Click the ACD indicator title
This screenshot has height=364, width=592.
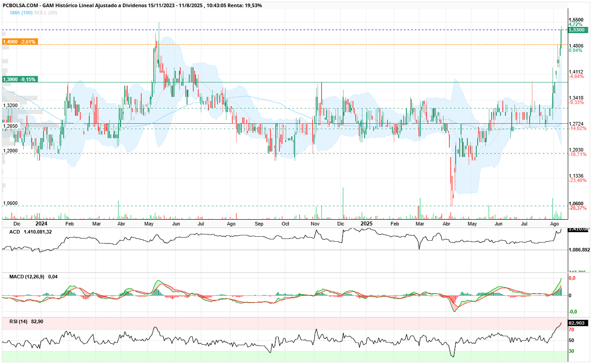click(x=14, y=232)
